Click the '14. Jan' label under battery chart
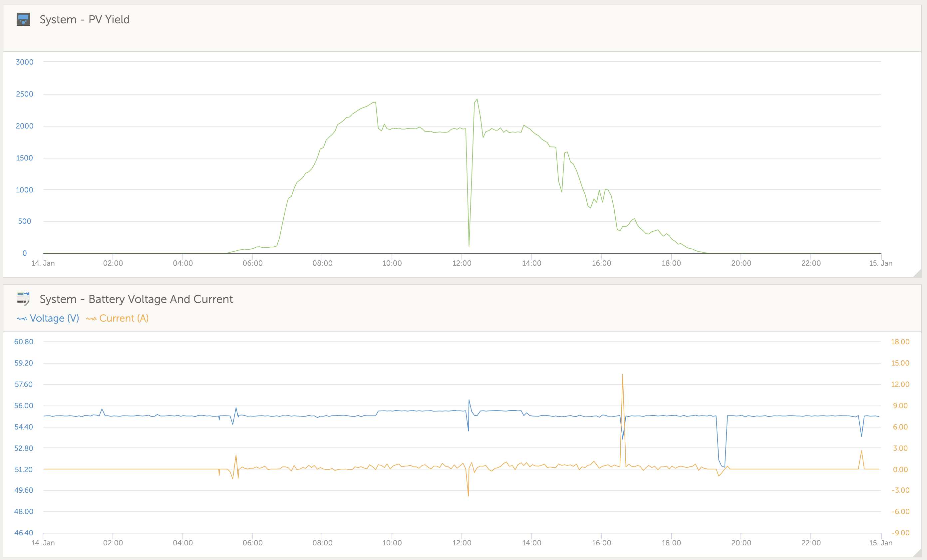 (43, 543)
